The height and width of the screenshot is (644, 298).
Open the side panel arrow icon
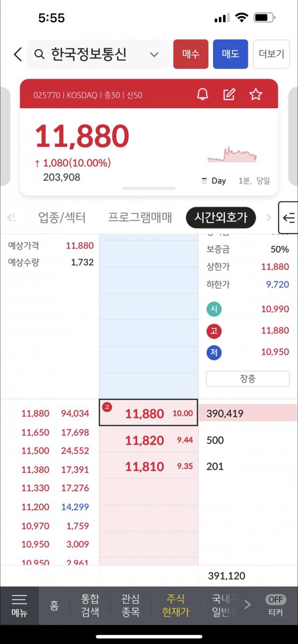[289, 217]
